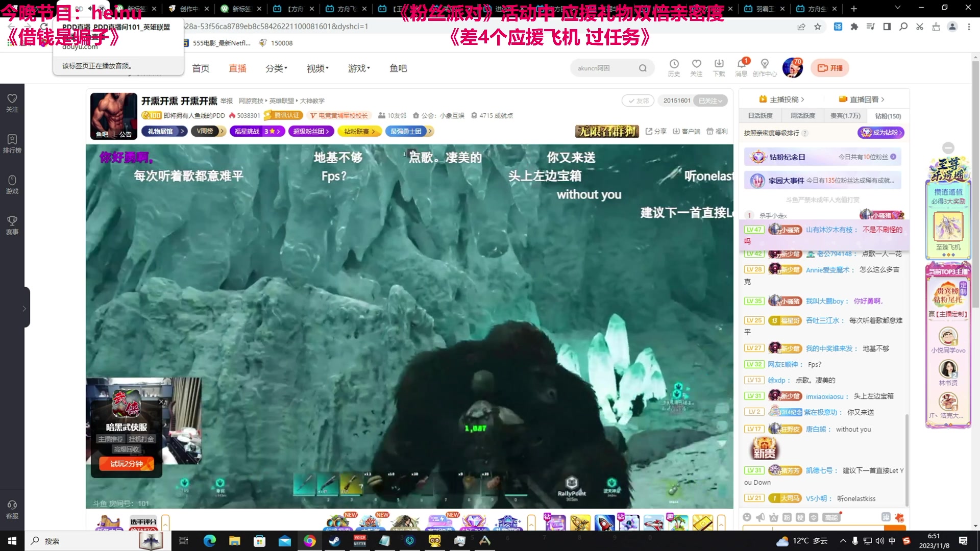
Task: Open the 视频 dropdown menu
Action: point(316,68)
